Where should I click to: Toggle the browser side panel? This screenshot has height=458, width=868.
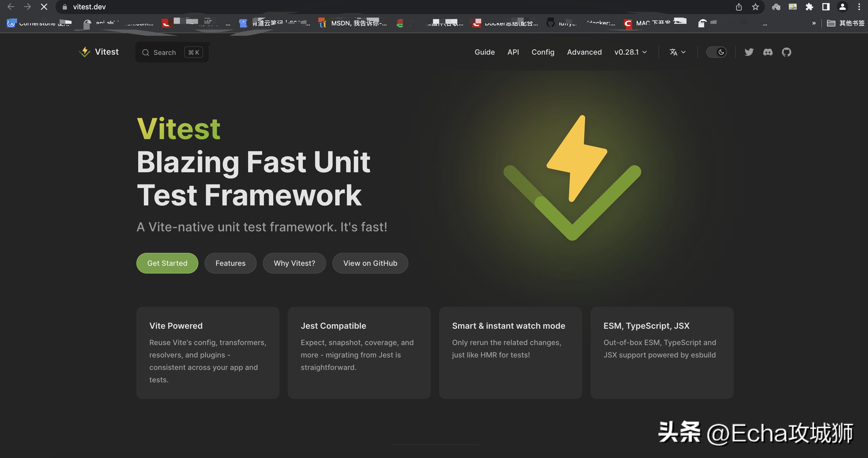(825, 7)
